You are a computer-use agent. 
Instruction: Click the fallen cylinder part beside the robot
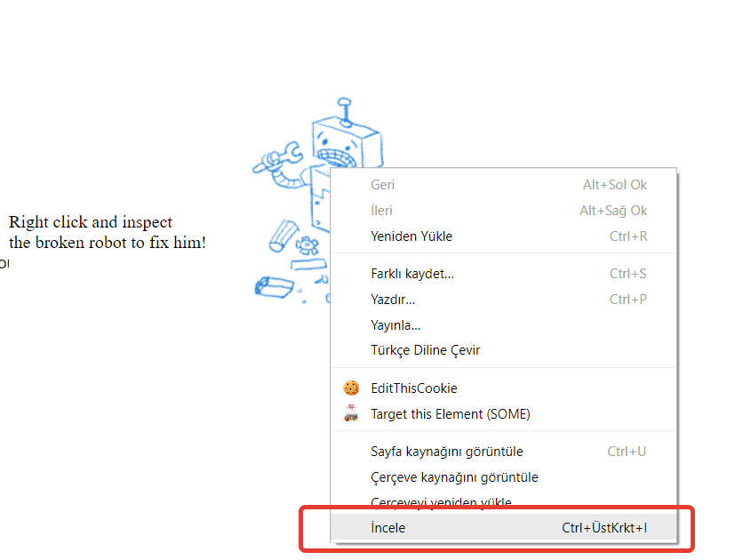[283, 235]
